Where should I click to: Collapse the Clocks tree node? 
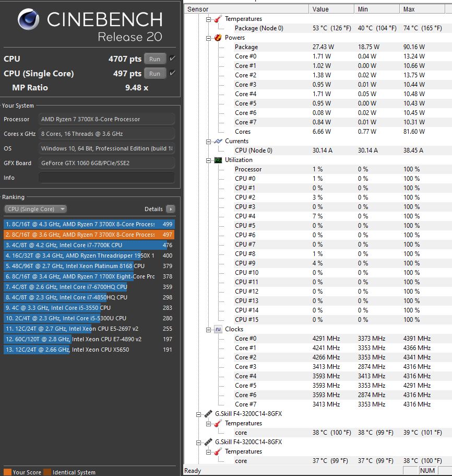208,330
